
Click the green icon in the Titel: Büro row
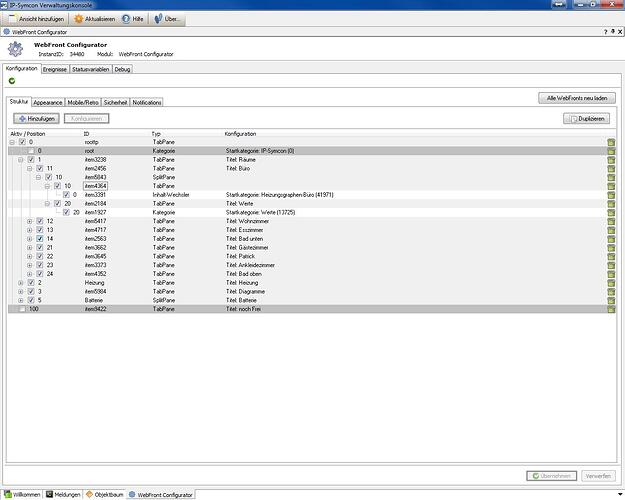coord(611,169)
